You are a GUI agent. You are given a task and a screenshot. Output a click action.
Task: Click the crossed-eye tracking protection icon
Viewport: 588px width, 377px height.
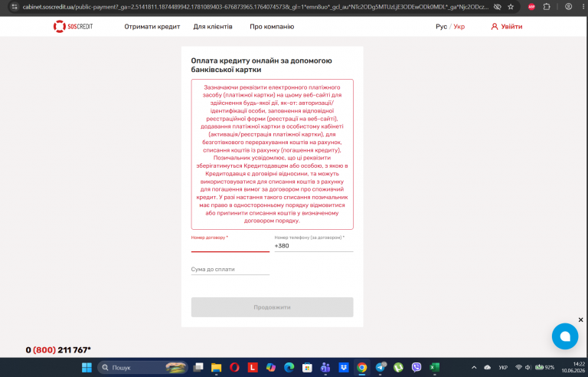[x=497, y=7]
